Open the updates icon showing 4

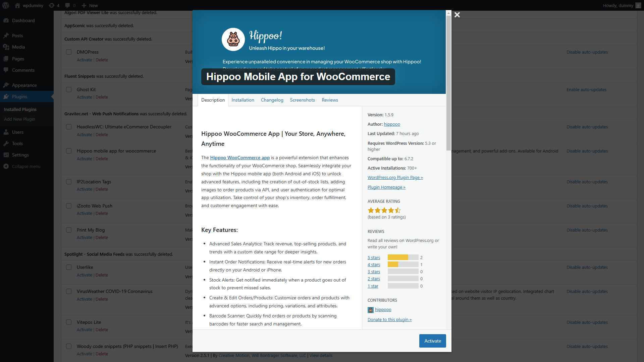click(51, 5)
